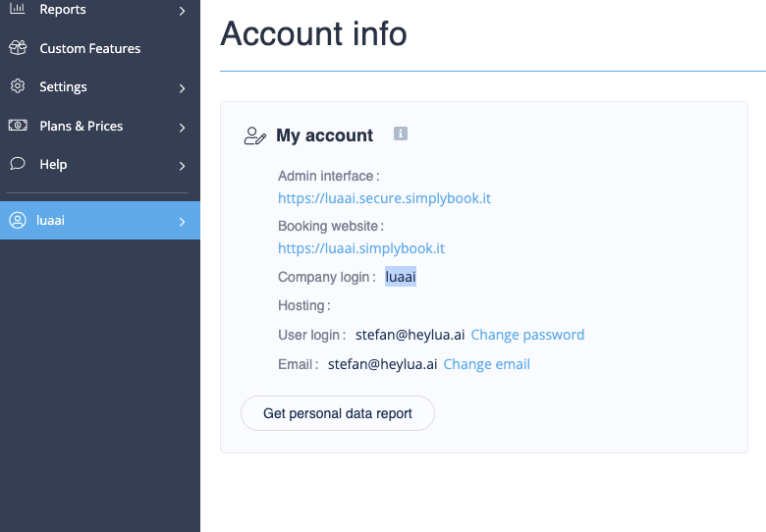
Task: Click the Settings gear icon
Action: [x=18, y=86]
